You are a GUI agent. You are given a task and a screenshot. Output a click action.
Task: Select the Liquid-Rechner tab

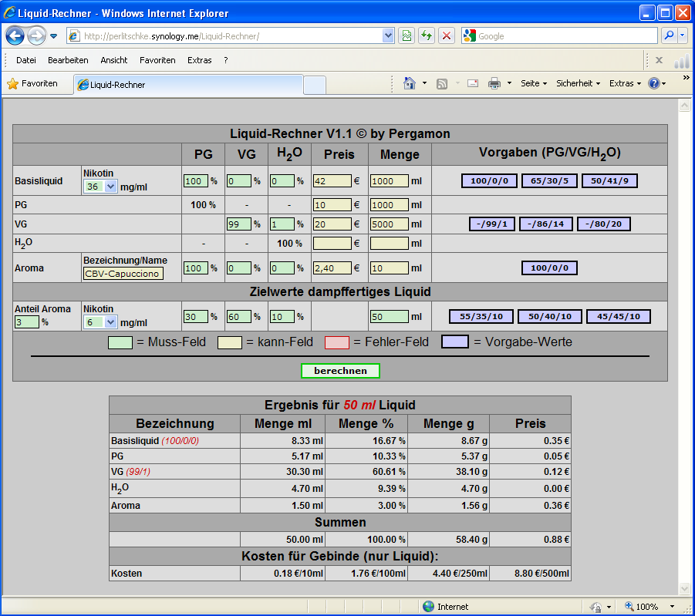[x=188, y=85]
